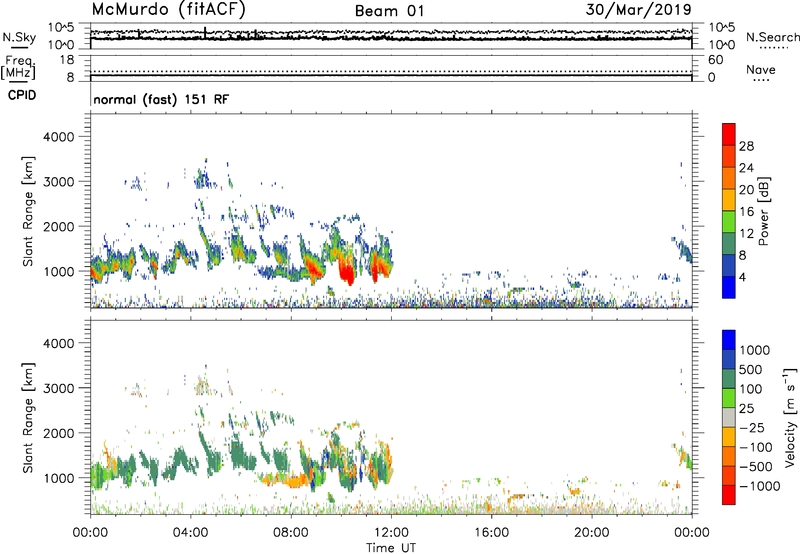Click the power colorbar value 4
800x554 pixels.
pos(742,278)
